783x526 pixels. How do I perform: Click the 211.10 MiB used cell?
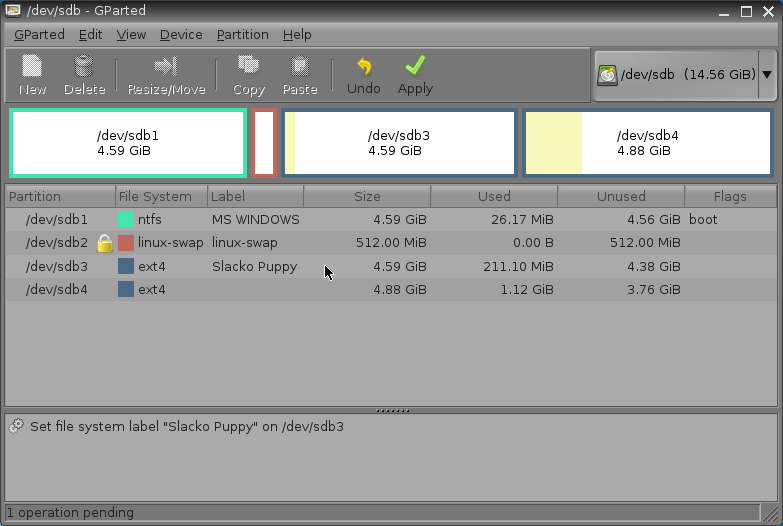click(x=518, y=267)
